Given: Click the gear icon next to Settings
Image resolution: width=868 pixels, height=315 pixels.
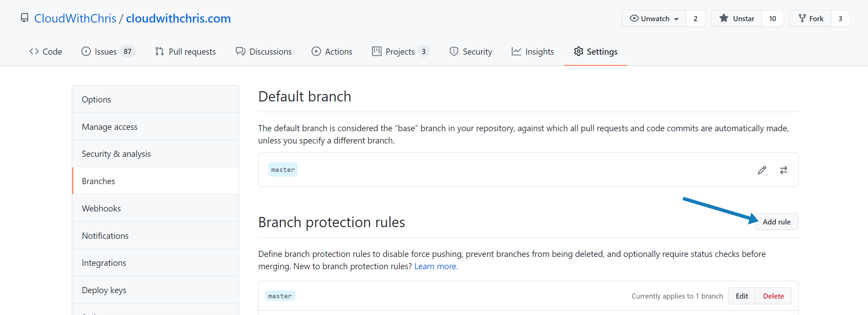Looking at the screenshot, I should (579, 51).
